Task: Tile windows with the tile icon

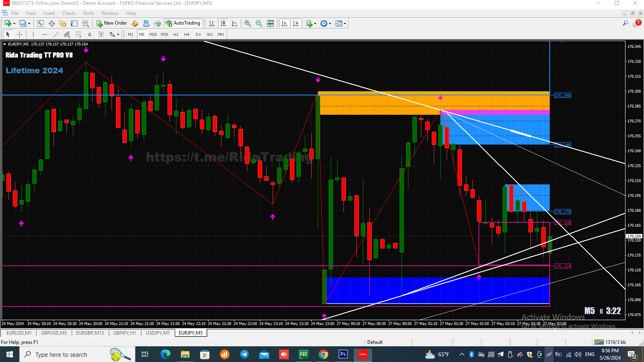Action: [270, 23]
